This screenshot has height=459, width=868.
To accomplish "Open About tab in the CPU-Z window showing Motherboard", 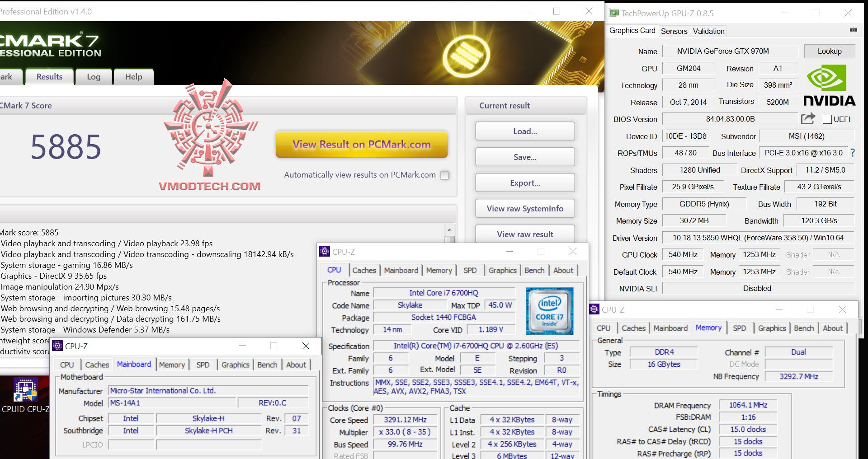I will 296,365.
